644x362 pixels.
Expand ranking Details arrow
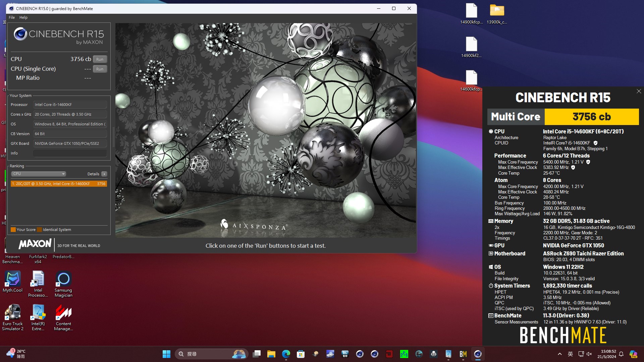pos(104,174)
